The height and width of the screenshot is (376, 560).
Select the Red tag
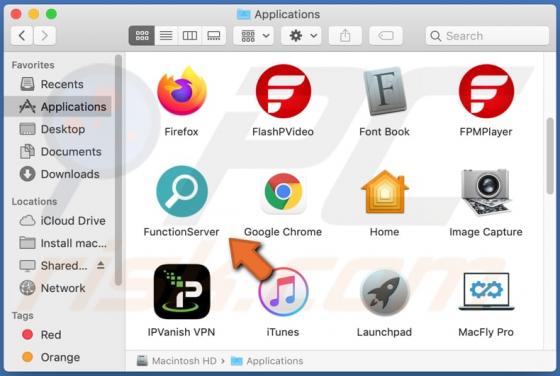59,335
